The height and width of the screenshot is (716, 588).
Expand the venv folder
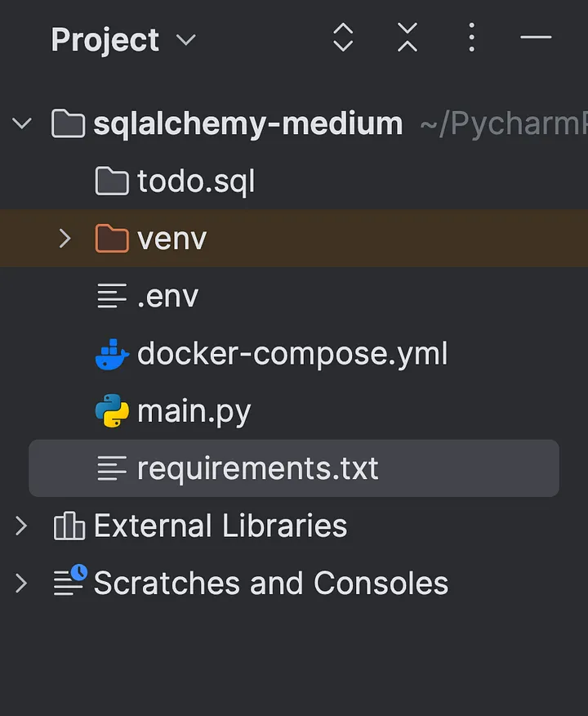pyautogui.click(x=65, y=238)
